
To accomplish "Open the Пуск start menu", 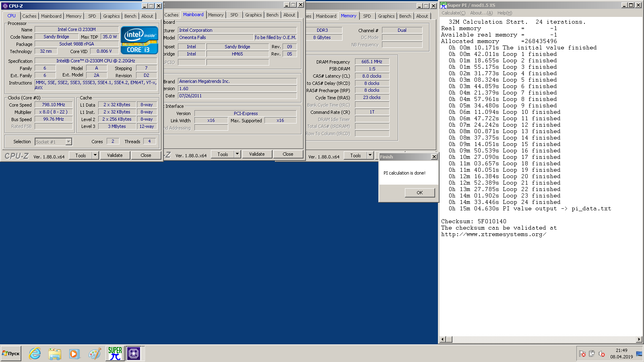I will (11, 354).
